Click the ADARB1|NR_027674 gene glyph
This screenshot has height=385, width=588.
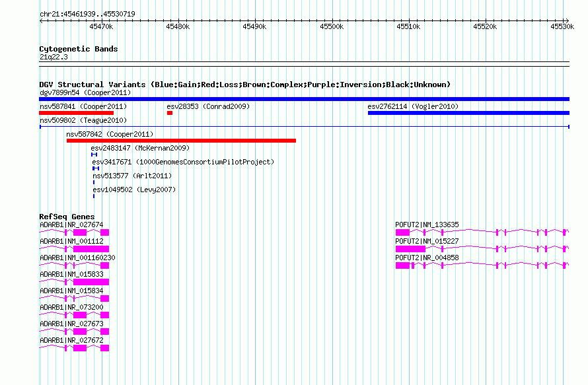(74, 232)
